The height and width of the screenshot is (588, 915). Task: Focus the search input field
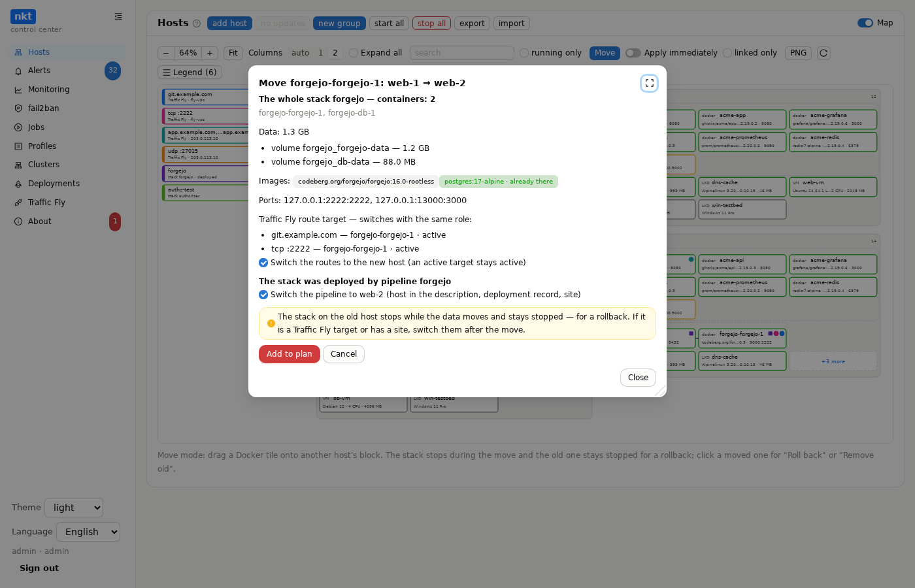[462, 53]
